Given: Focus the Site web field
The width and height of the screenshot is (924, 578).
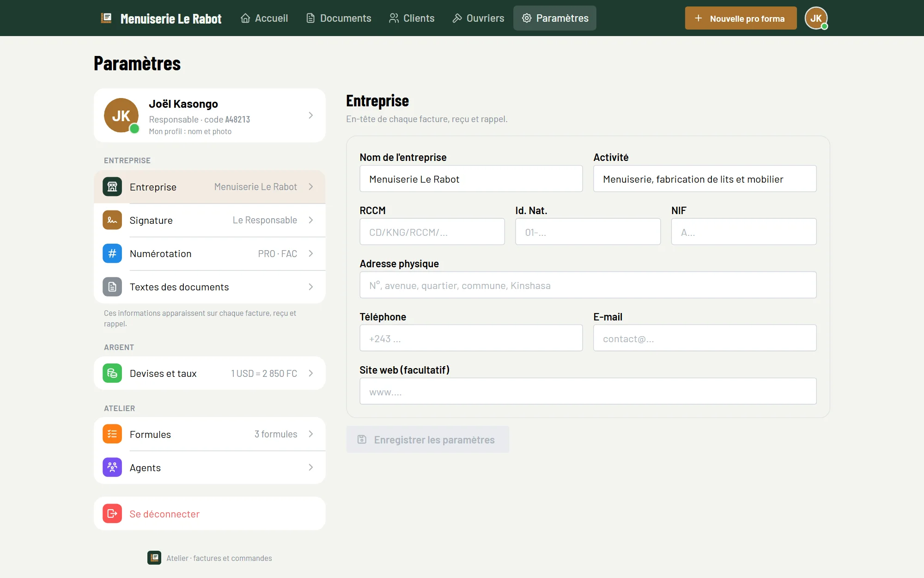Looking at the screenshot, I should [588, 392].
